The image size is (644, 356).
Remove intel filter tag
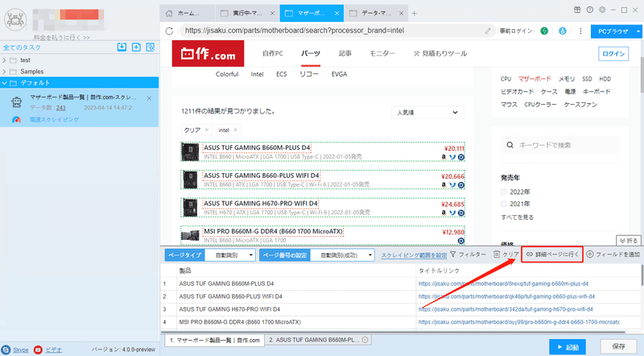[235, 130]
